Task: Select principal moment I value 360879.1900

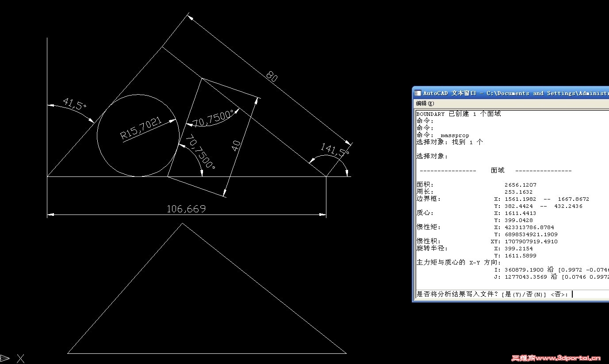Action: point(524,270)
